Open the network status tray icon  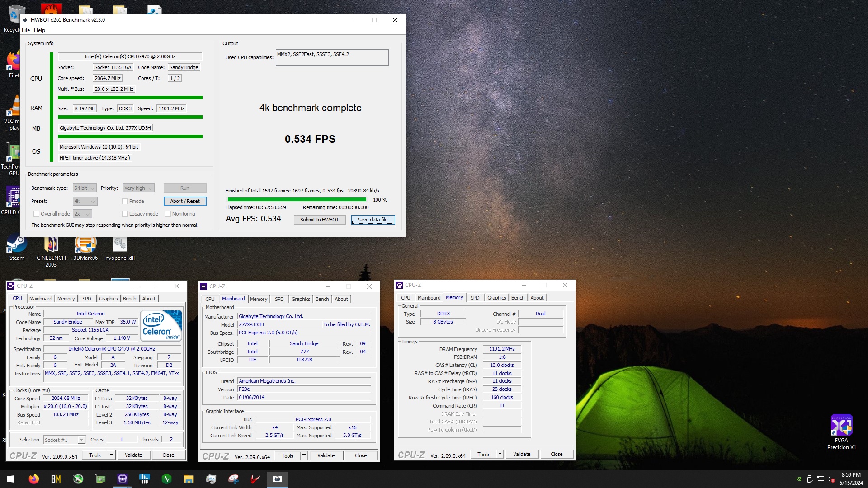[820, 479]
